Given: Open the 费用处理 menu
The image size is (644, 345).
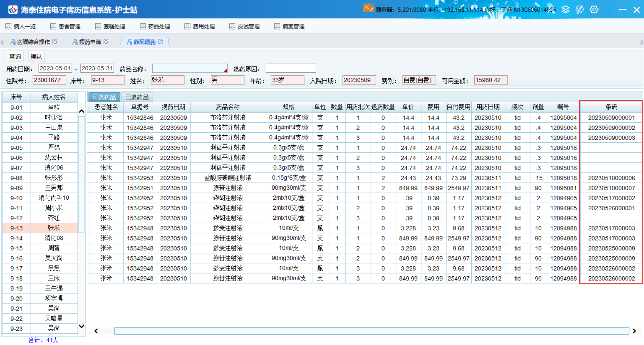Looking at the screenshot, I should click(x=200, y=26).
